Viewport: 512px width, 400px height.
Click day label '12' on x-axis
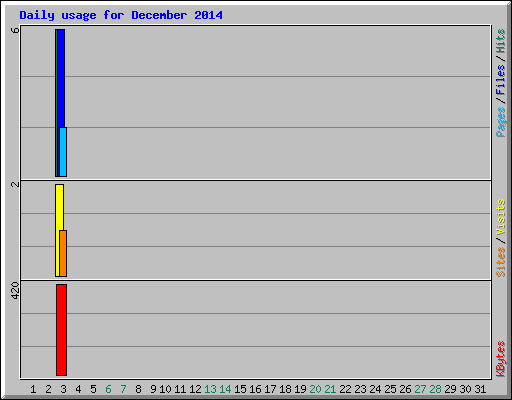[195, 389]
